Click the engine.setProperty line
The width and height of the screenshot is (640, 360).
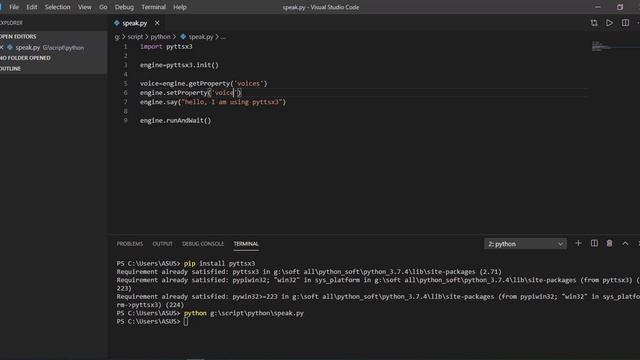click(x=191, y=93)
